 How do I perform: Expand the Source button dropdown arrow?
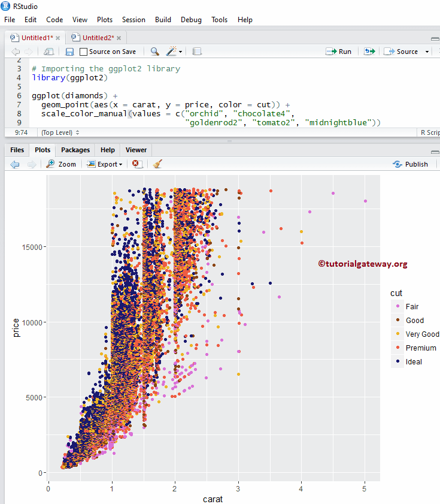pos(427,52)
